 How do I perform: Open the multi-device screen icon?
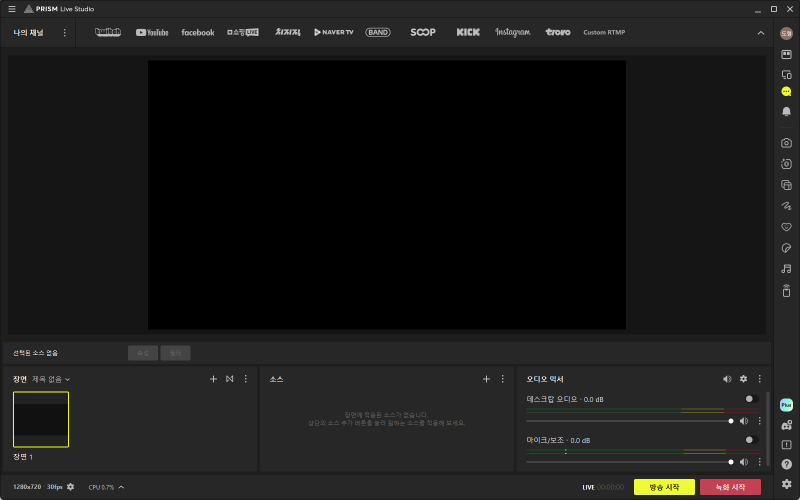point(786,74)
